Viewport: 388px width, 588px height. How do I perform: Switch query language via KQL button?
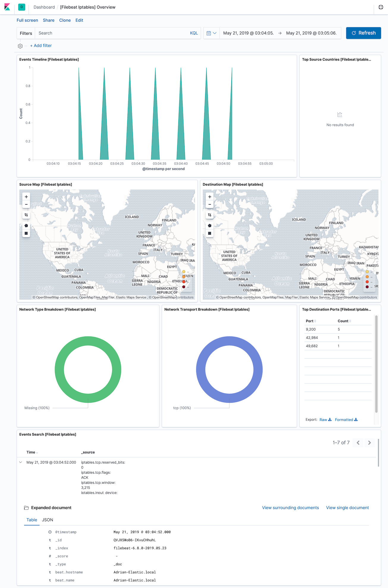coord(194,33)
